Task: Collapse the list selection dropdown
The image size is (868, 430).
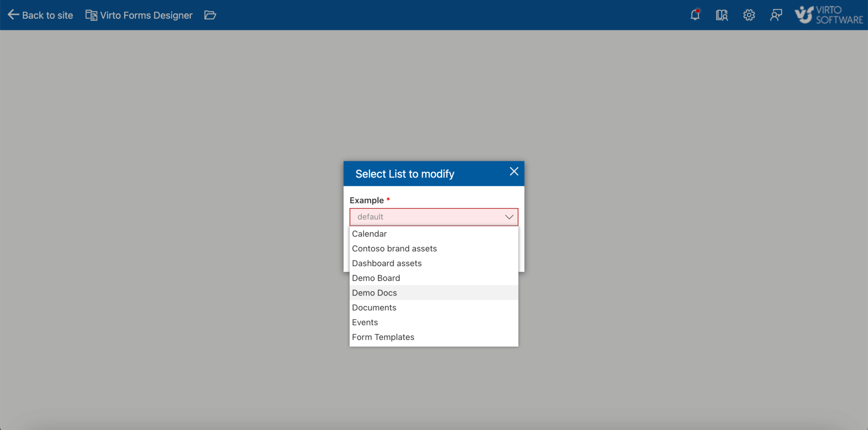Action: [508, 216]
